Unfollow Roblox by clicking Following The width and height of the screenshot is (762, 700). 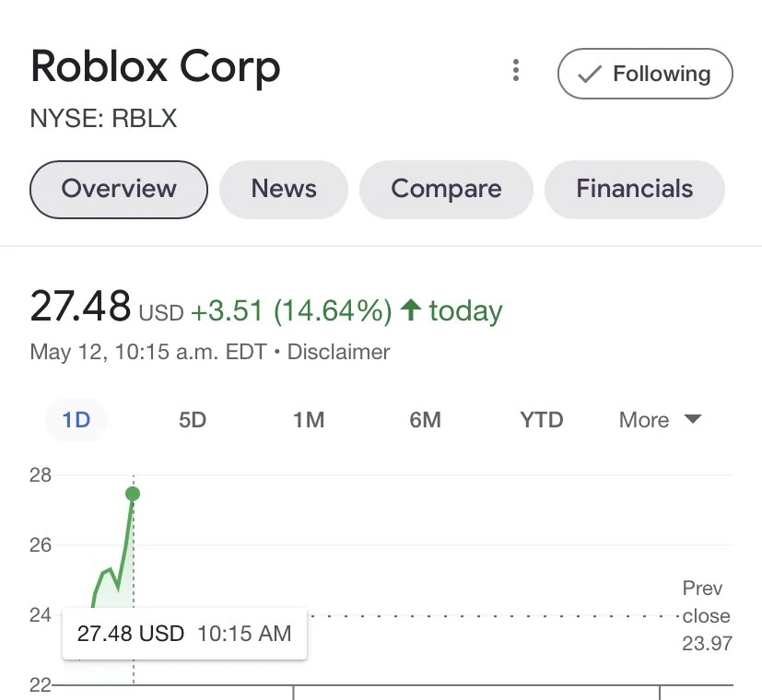645,74
